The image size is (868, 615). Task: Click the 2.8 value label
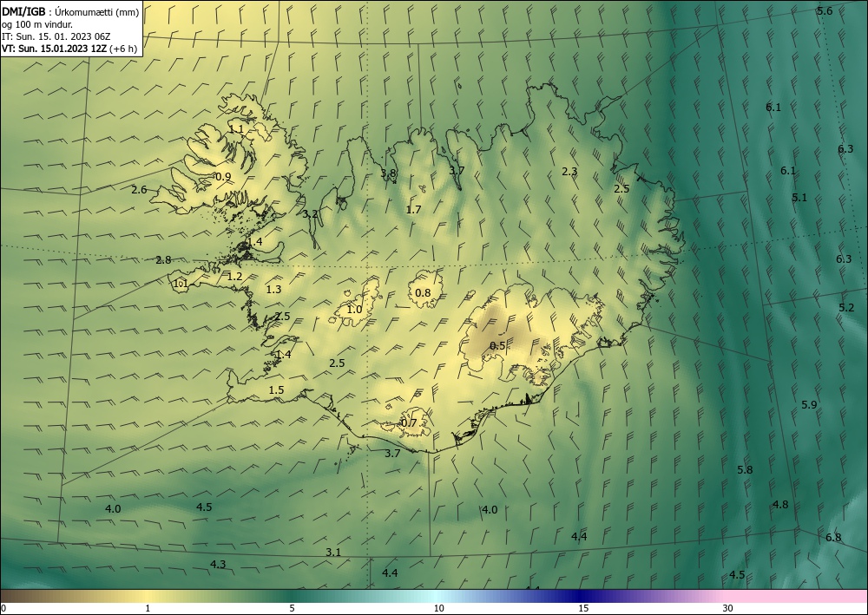[x=163, y=260]
